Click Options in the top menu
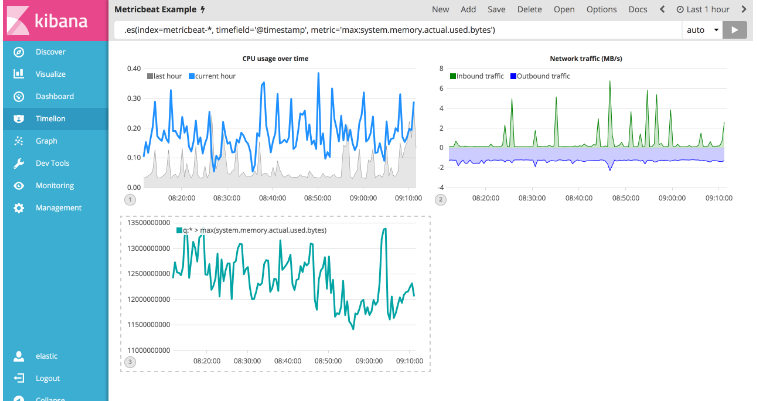 601,9
